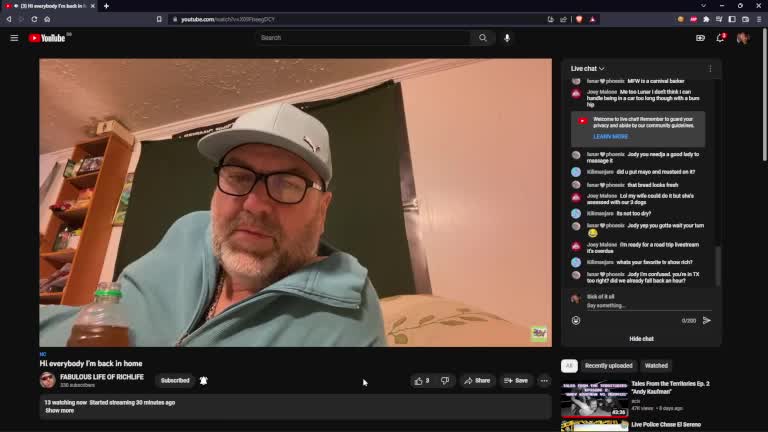Go back with the browser back arrow
The image size is (768, 432).
[x=9, y=19]
